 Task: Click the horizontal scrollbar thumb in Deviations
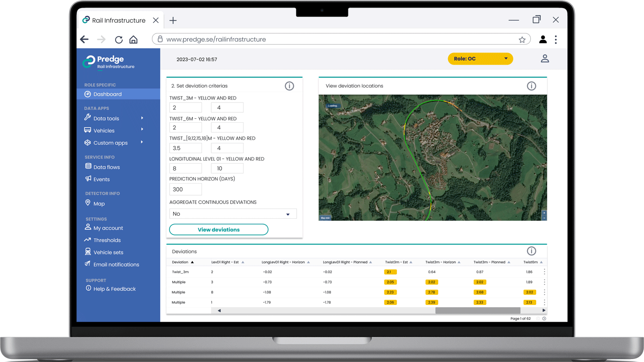coord(478,311)
